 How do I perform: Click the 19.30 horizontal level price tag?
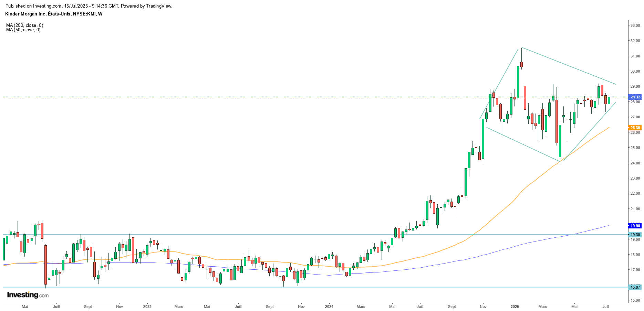pos(635,235)
